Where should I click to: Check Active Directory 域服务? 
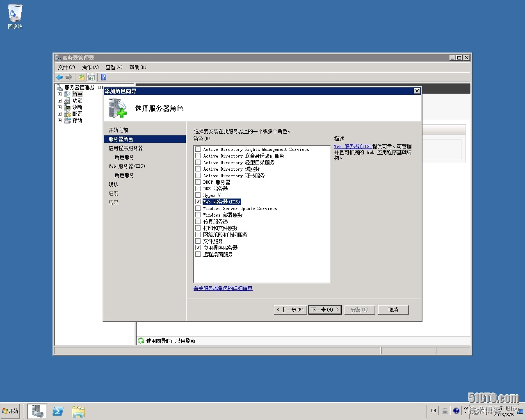click(198, 169)
